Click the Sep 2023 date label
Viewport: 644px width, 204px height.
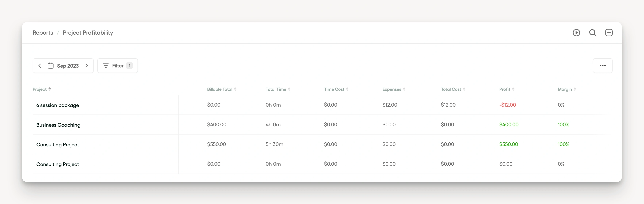coord(68,66)
